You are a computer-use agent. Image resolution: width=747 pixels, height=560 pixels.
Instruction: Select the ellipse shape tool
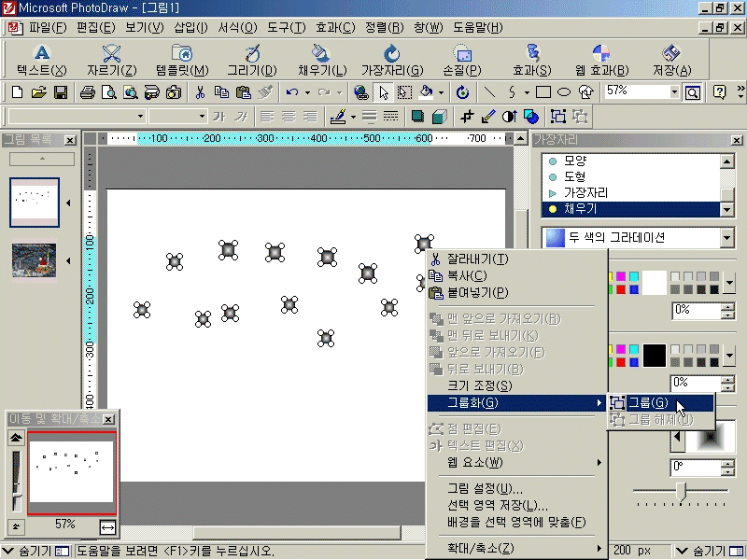(564, 91)
